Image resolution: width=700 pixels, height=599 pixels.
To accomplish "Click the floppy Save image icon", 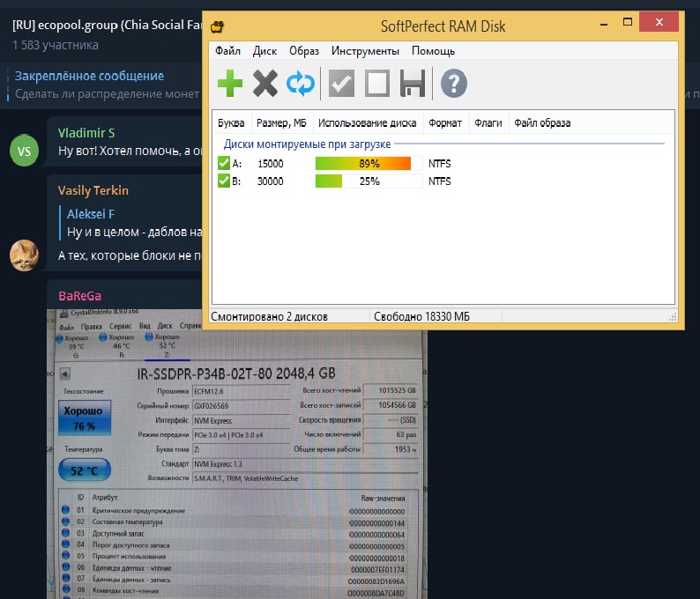I will [x=413, y=84].
